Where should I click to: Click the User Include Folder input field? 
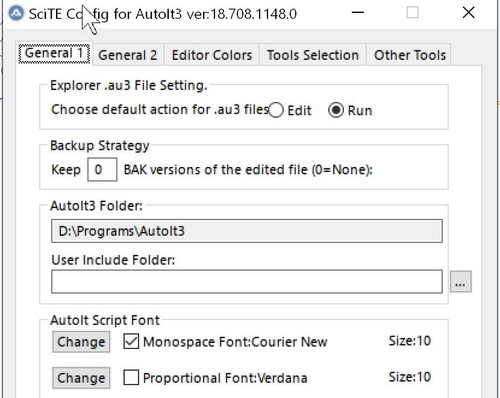point(247,282)
